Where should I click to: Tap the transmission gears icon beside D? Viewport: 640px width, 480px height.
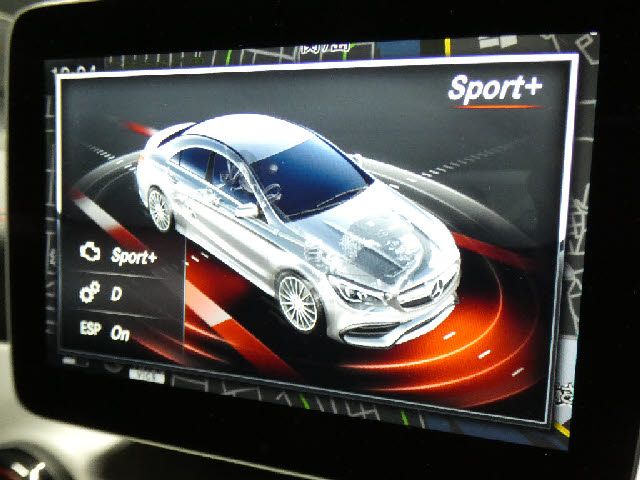[89, 292]
